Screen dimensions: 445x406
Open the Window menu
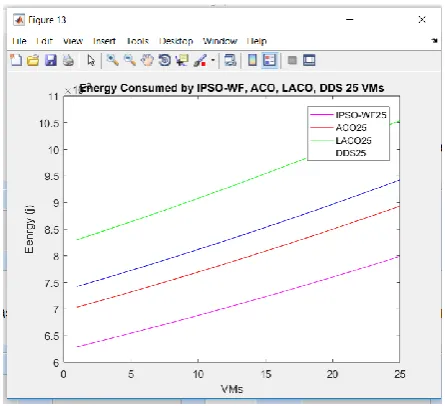point(220,41)
